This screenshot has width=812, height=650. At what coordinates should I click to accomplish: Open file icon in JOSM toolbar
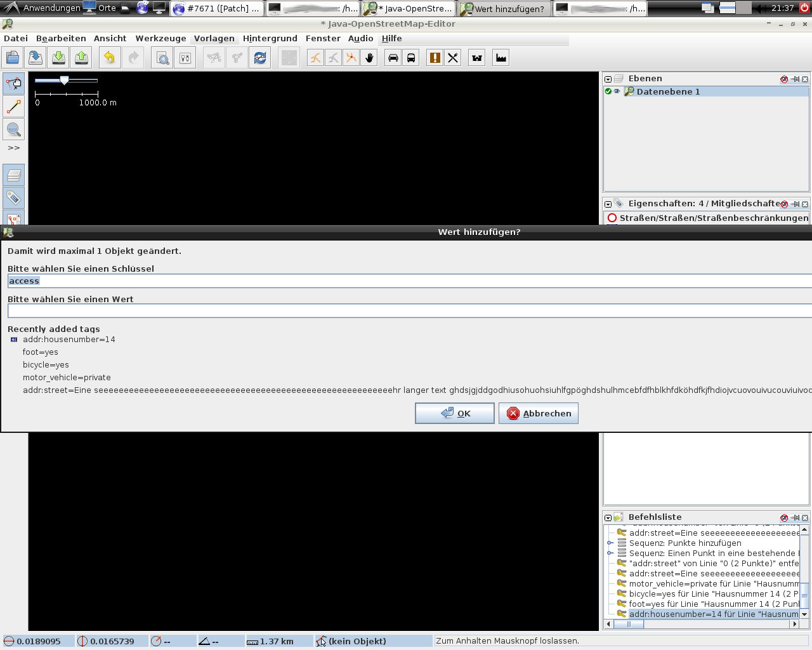point(13,58)
